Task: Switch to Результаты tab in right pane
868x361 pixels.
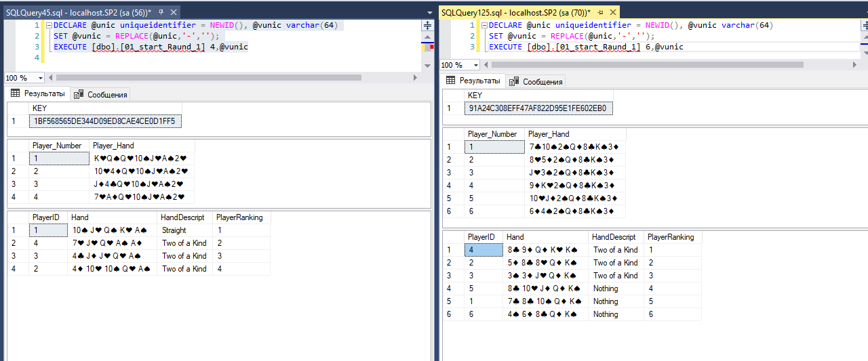Action: pyautogui.click(x=473, y=81)
